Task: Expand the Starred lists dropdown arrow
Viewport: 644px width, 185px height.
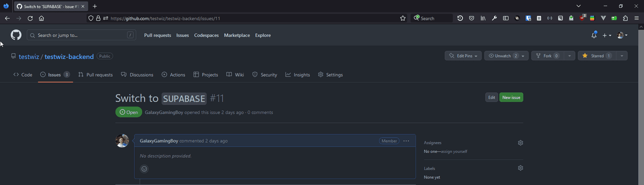Action: click(x=622, y=56)
